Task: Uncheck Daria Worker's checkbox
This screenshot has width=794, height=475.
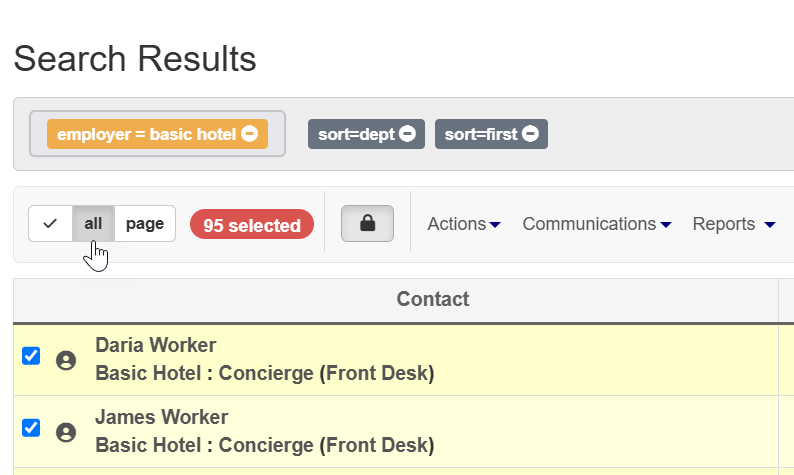Action: coord(31,355)
